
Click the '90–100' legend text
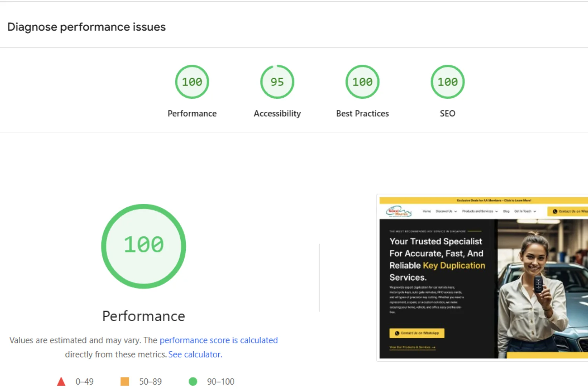[221, 382]
